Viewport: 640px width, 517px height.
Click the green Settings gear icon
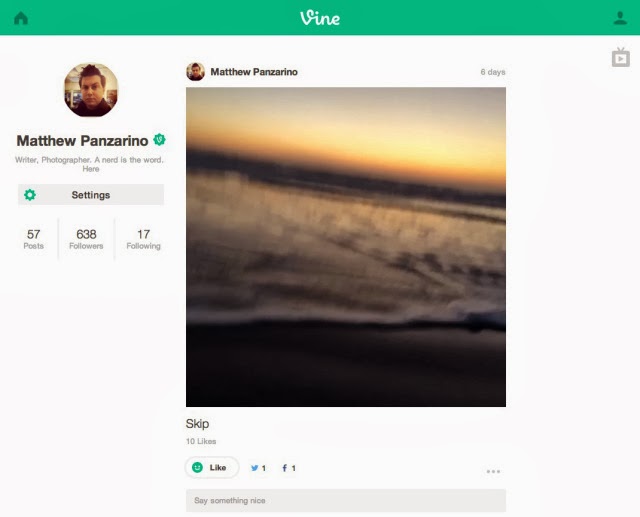(x=30, y=195)
